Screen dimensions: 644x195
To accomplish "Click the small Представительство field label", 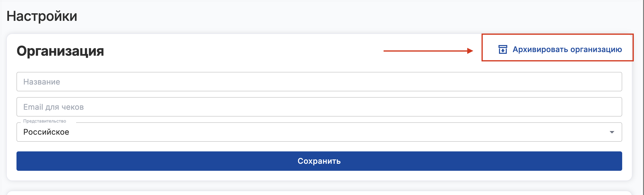I will (x=45, y=121).
